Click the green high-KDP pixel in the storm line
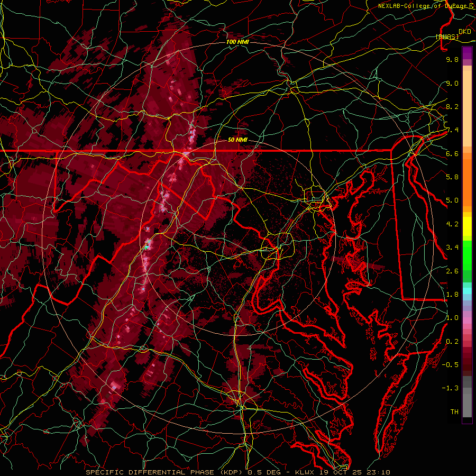476x476 pixels. click(147, 248)
